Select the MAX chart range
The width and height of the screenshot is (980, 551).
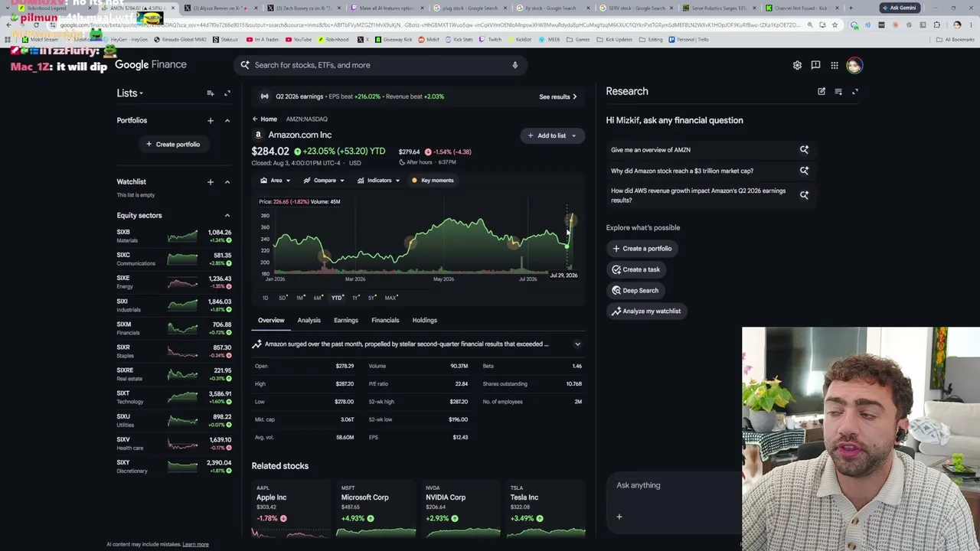click(x=391, y=298)
